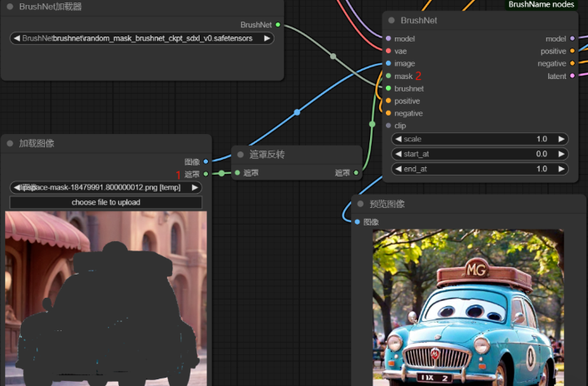Increase the end_at value
Viewport: 588px width, 386px height.
click(x=561, y=169)
